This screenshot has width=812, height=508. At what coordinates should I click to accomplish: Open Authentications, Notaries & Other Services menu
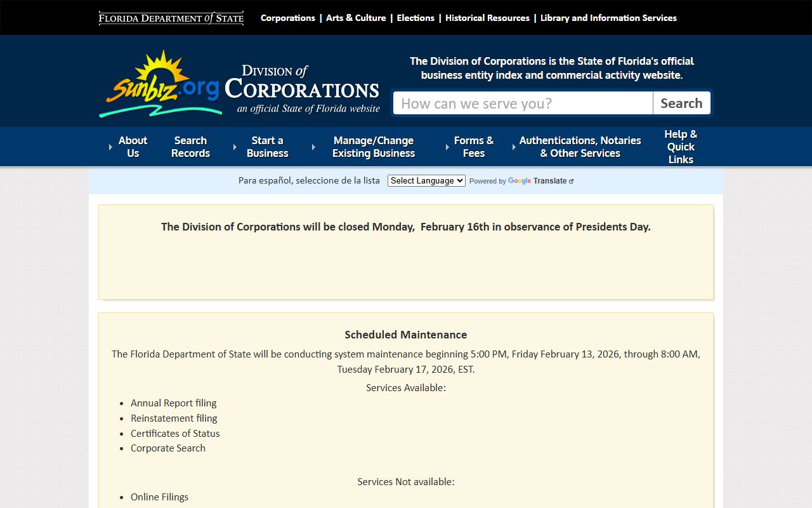(x=580, y=147)
